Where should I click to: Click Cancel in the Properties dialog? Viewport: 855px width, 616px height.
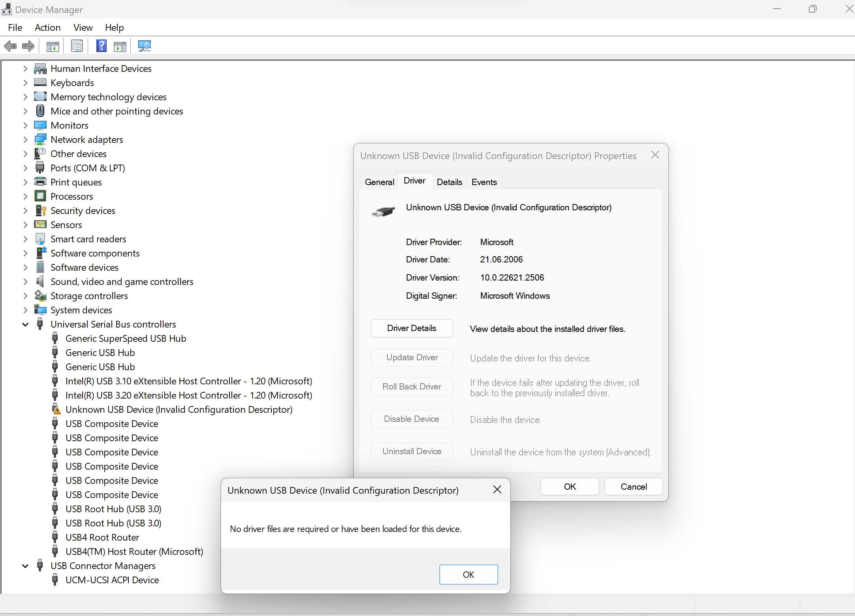(x=633, y=487)
